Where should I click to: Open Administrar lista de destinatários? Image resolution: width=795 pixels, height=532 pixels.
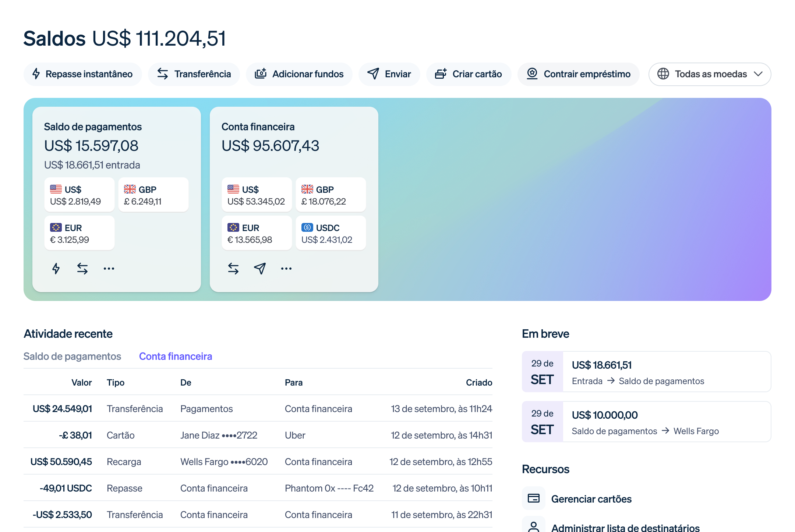(625, 528)
